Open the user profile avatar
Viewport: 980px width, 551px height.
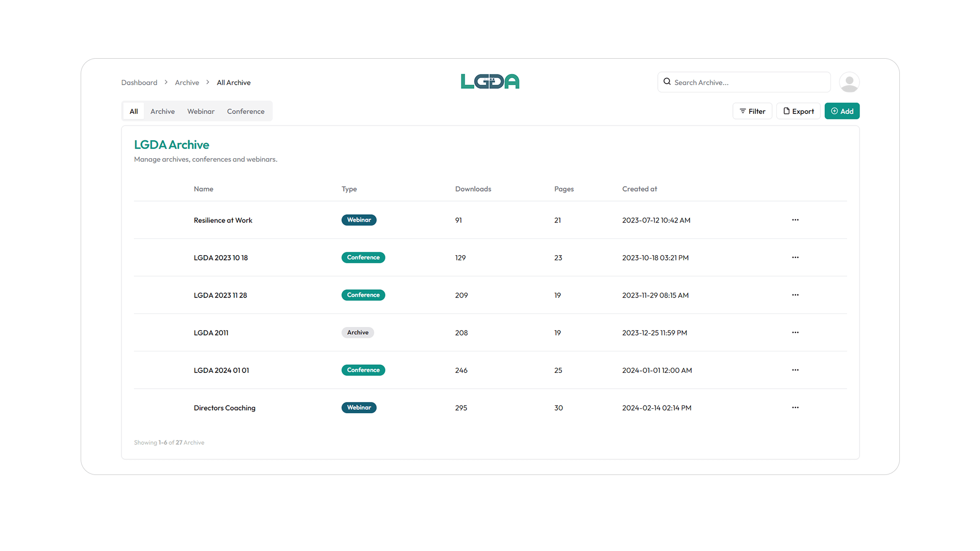(849, 82)
